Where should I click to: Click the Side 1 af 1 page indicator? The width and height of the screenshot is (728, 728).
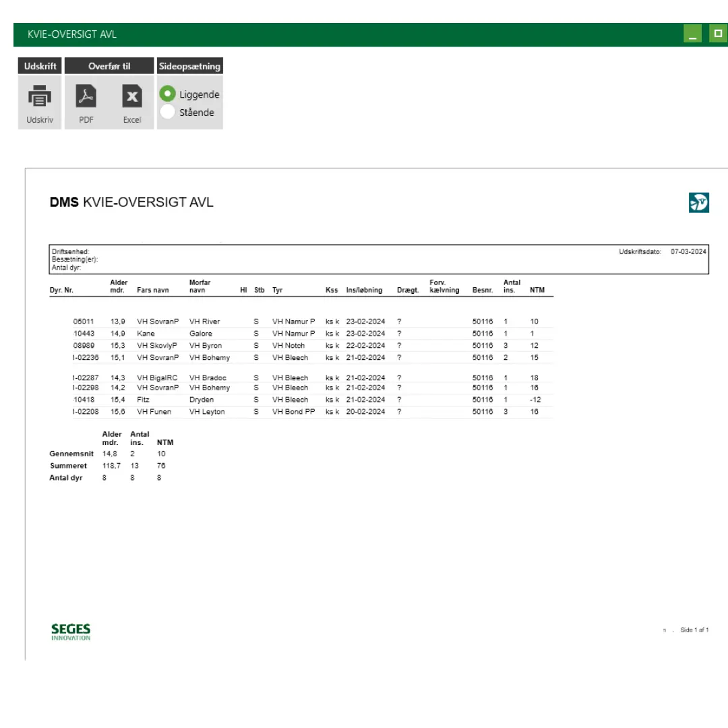(694, 630)
